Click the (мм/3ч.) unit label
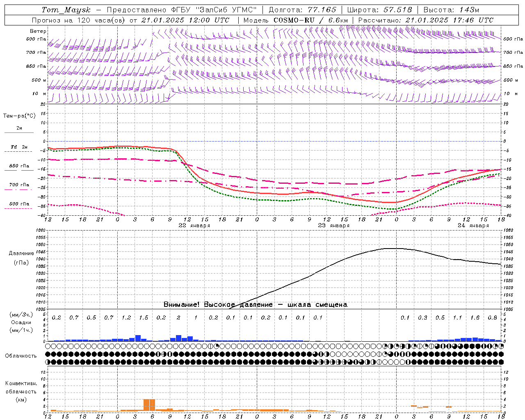The image size is (525, 420). (21, 315)
